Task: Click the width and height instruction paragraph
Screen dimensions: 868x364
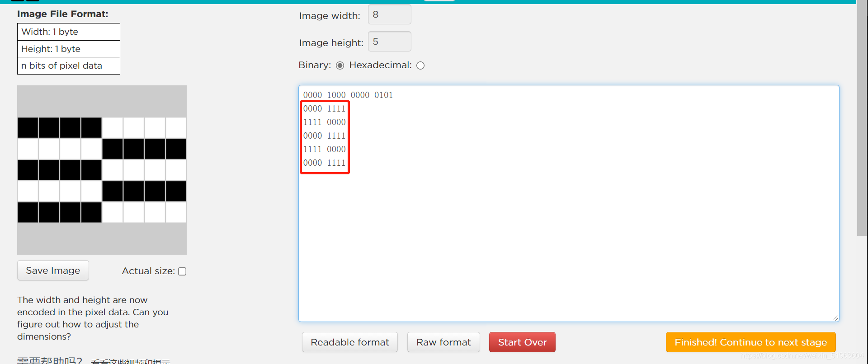Action: pos(93,318)
